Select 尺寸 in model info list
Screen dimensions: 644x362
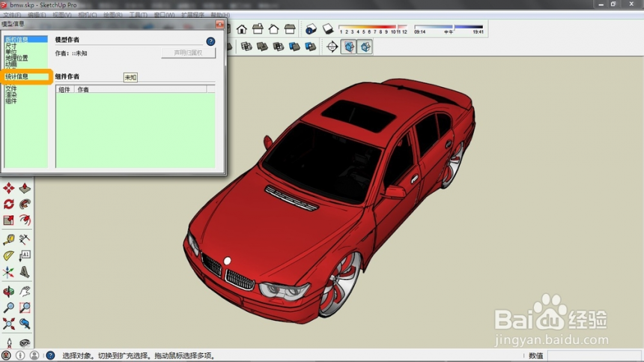[11, 46]
